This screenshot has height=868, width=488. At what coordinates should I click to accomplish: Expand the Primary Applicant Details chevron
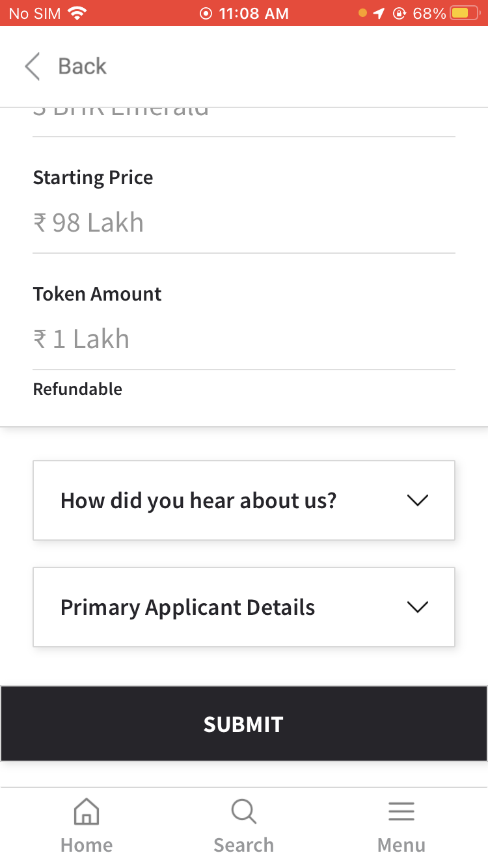(x=417, y=607)
